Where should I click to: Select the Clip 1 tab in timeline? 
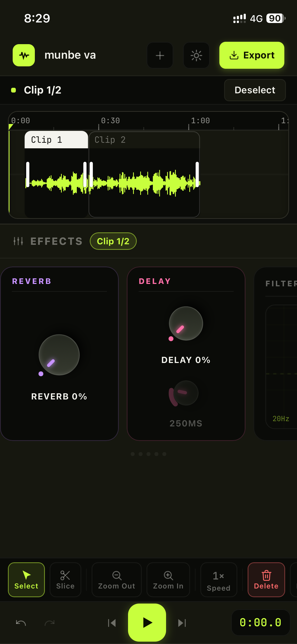56,140
